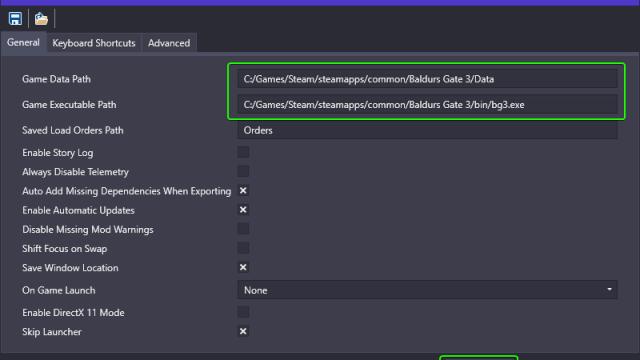Click the 'Enable DirectX 11 Mode' label
Image resolution: width=640 pixels, height=360 pixels.
coord(73,313)
